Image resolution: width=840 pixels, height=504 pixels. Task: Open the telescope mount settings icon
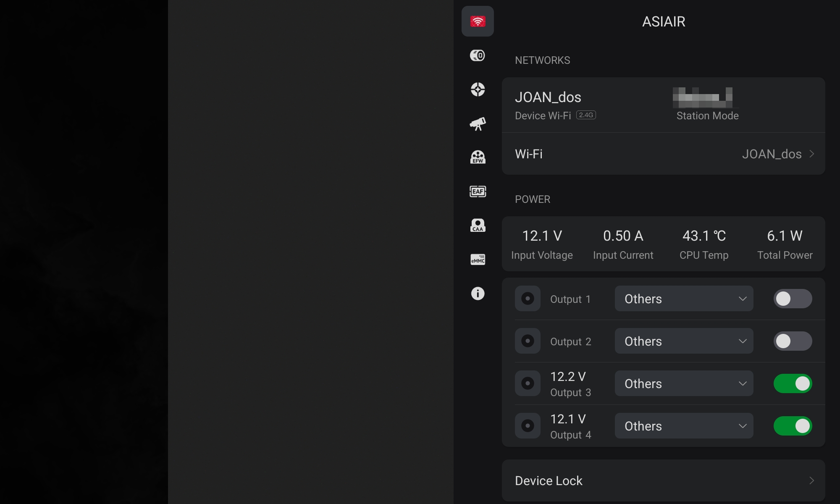pyautogui.click(x=478, y=124)
